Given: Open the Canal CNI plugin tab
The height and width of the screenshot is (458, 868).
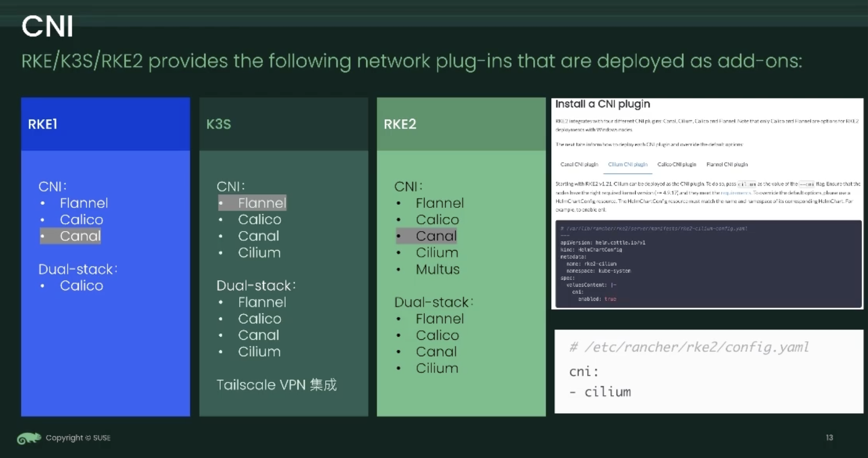Looking at the screenshot, I should [579, 165].
